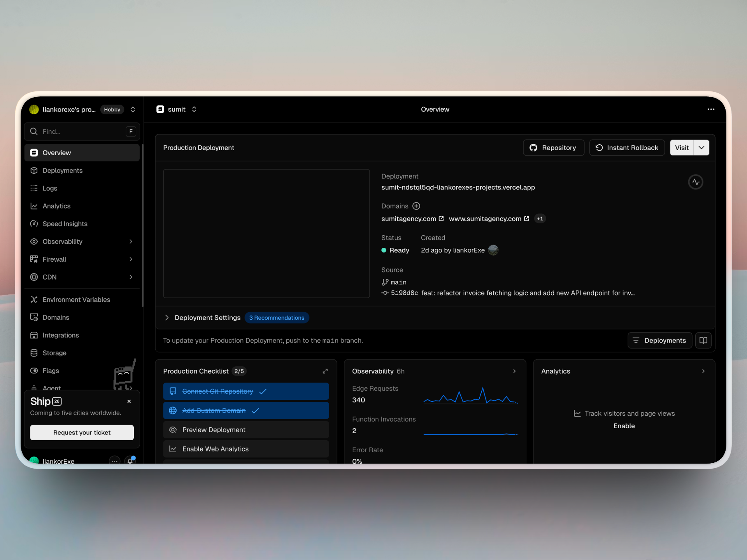The height and width of the screenshot is (560, 747).
Task: Open the sumitagency.com domain link
Action: 409,219
